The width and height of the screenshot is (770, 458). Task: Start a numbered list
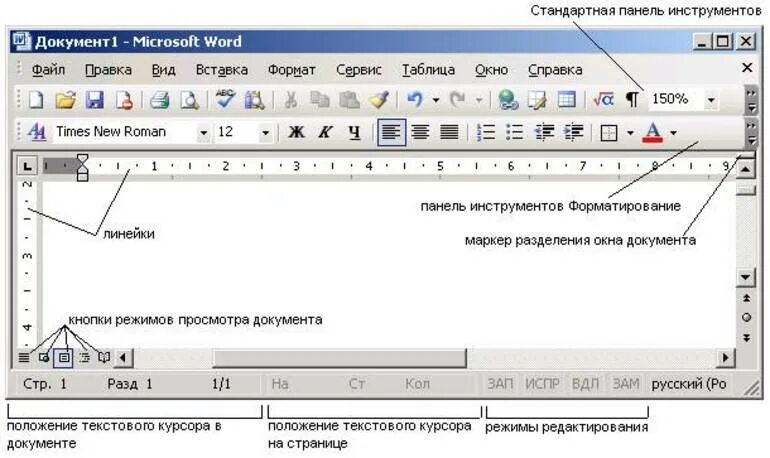point(486,132)
